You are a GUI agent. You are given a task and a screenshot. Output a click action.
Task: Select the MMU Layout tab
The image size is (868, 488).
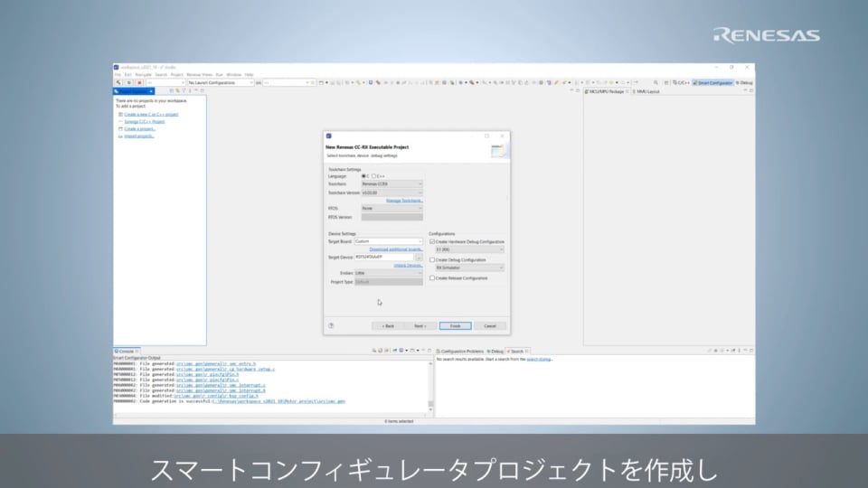click(x=646, y=91)
